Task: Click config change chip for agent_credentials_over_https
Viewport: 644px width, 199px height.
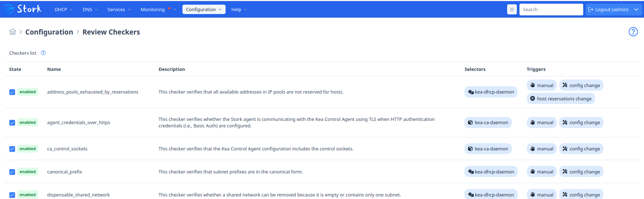Action: pyautogui.click(x=581, y=122)
